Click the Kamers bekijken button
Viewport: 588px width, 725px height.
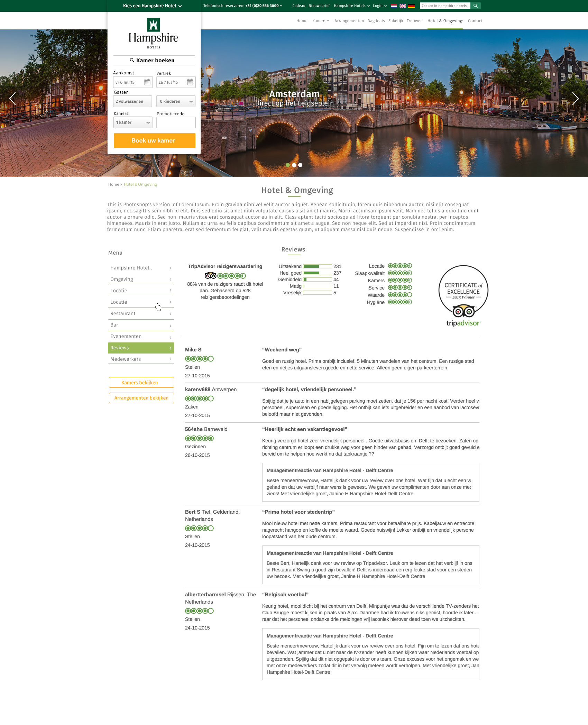(x=141, y=383)
